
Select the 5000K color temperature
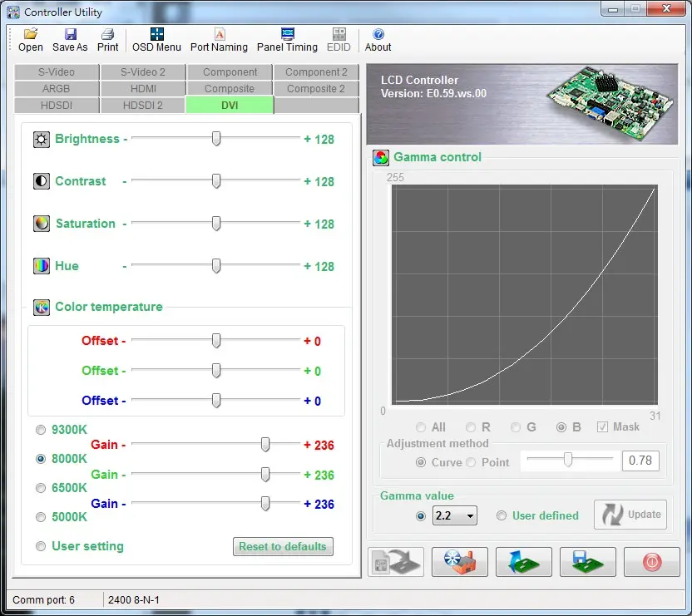coord(41,517)
